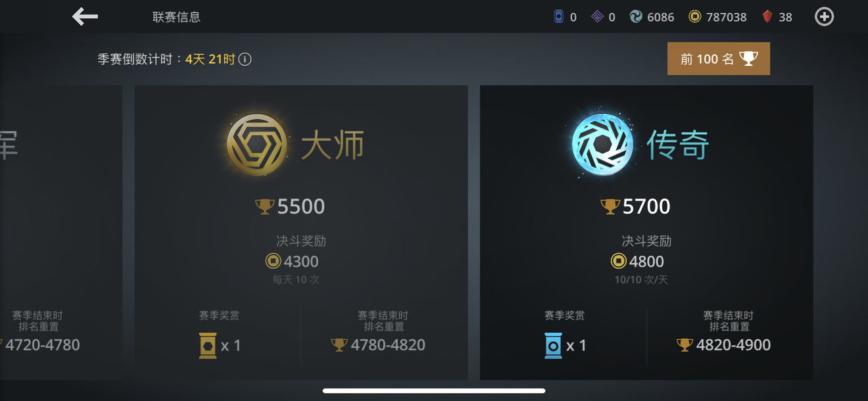Tap the teal swirl currency icon

coord(635,17)
